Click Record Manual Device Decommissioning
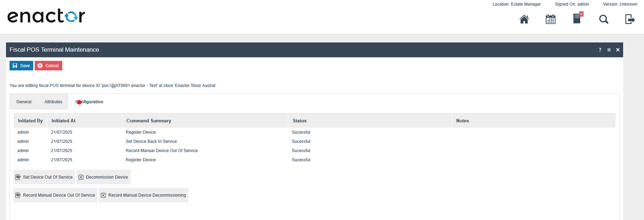 [x=143, y=195]
